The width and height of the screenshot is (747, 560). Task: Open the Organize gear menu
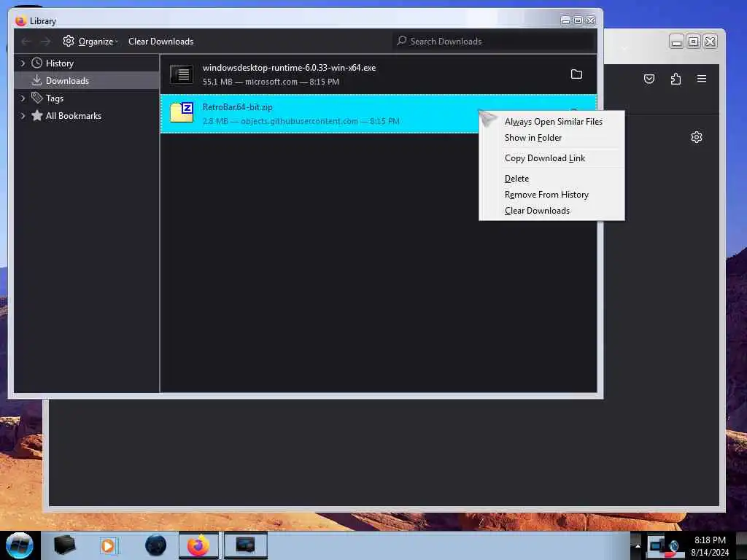[90, 42]
